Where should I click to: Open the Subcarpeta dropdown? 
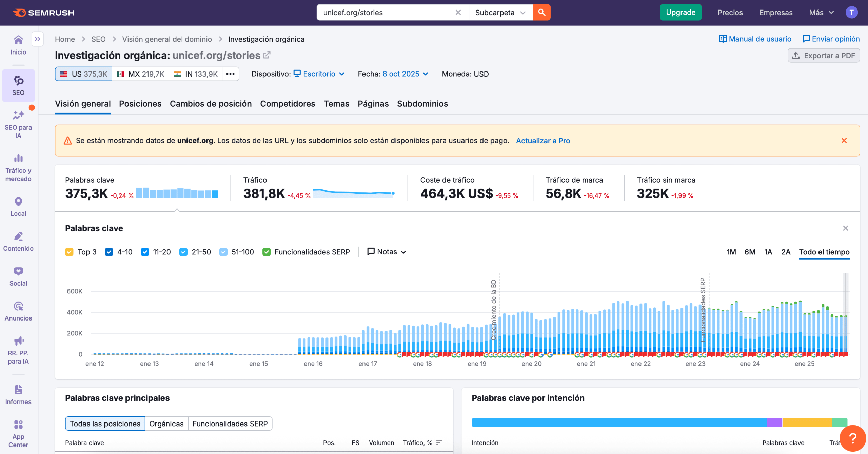tap(500, 13)
